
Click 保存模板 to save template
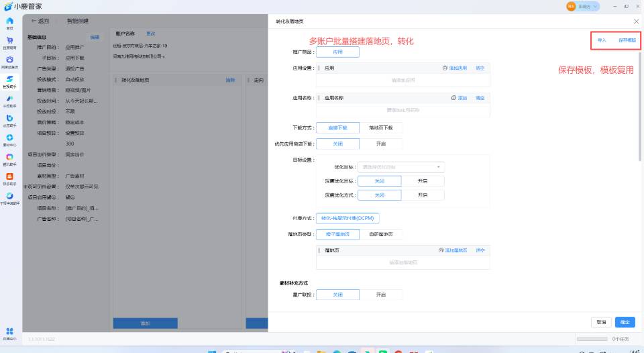627,40
